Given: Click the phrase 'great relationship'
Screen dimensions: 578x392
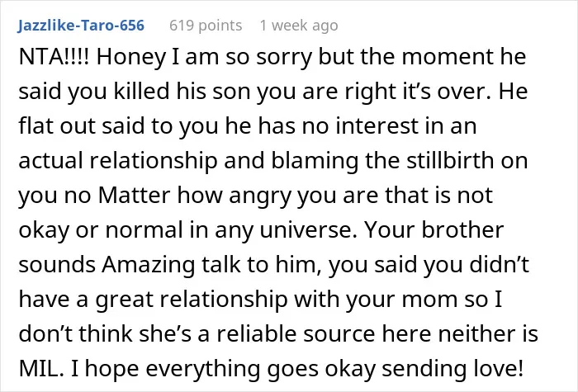Looking at the screenshot, I should point(191,300).
